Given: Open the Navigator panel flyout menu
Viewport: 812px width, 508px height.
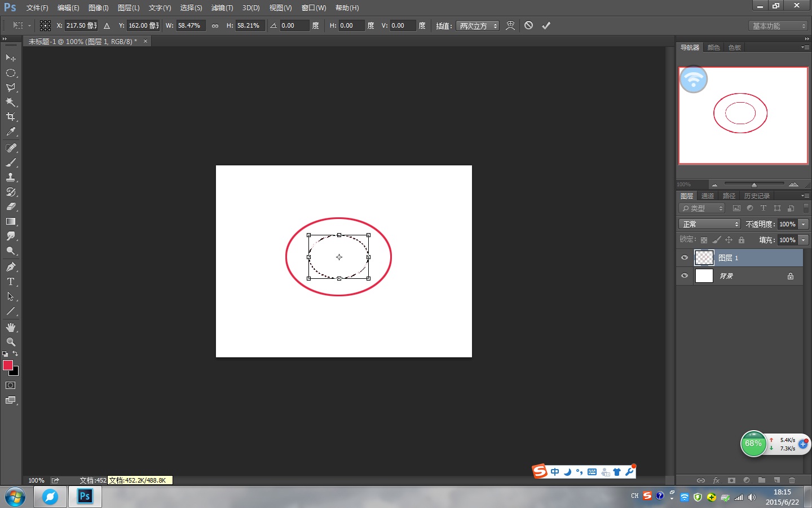Looking at the screenshot, I should 805,47.
